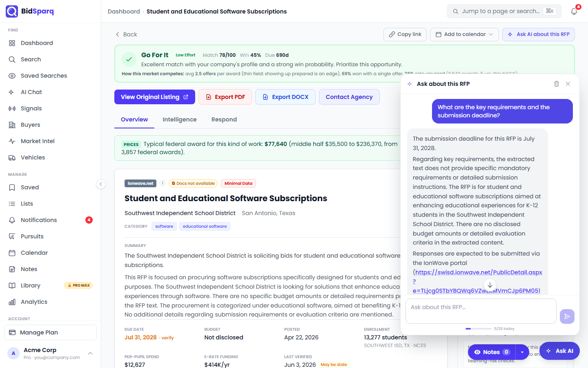Click the ionwave.net source badge
The width and height of the screenshot is (588, 368).
[x=140, y=183]
